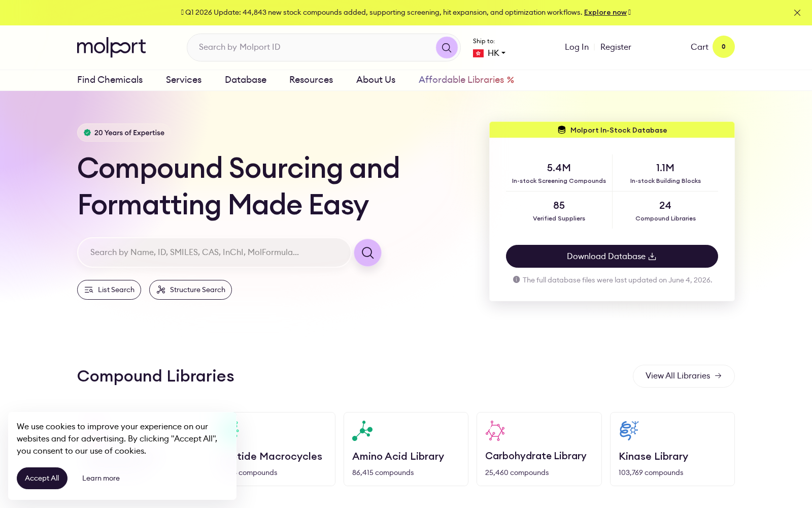The height and width of the screenshot is (508, 812).
Task: Click the Carbohydrate Library icon
Action: (495, 431)
